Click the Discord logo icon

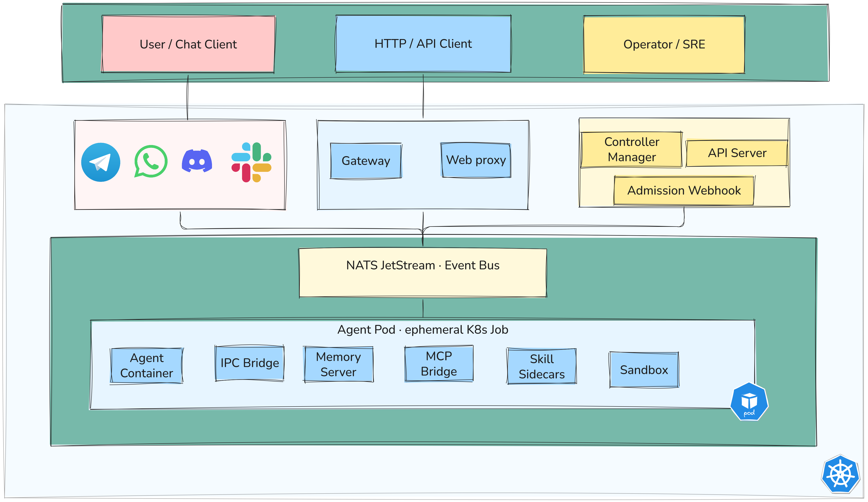[197, 161]
